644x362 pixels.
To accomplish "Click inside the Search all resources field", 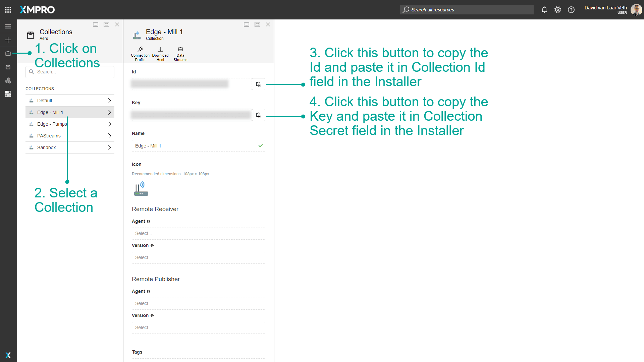I will click(x=466, y=10).
